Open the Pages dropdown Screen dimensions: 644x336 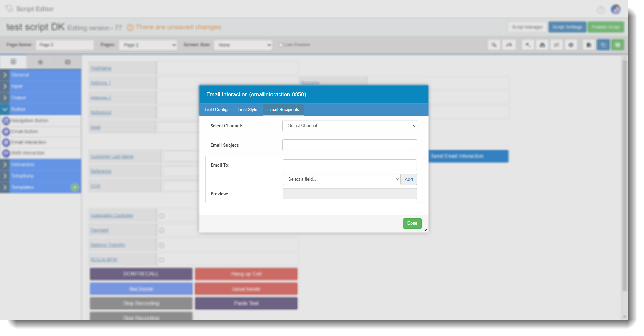point(148,45)
